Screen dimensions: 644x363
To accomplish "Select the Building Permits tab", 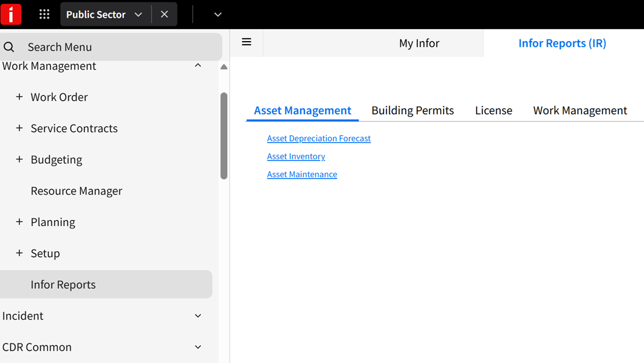I will (412, 110).
